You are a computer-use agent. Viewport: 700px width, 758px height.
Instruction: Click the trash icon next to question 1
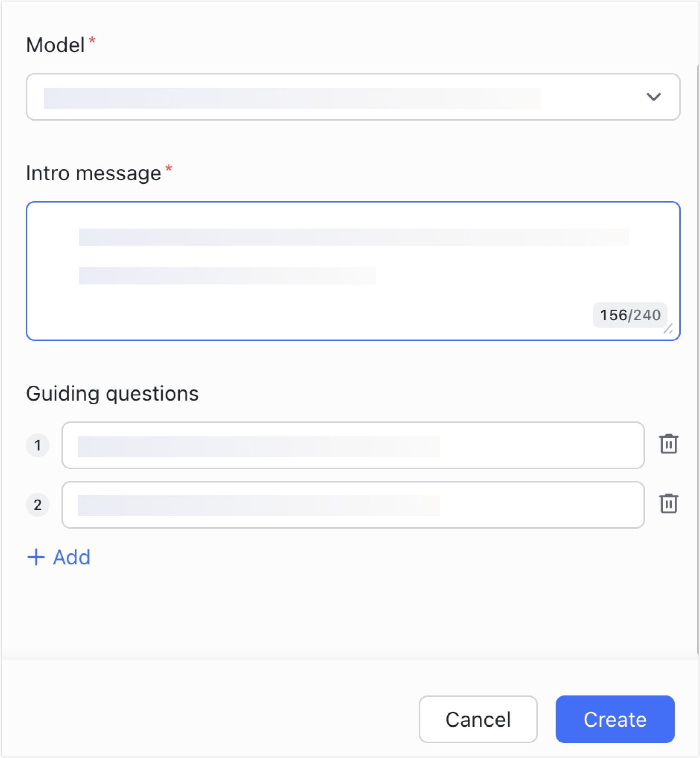[x=669, y=445]
